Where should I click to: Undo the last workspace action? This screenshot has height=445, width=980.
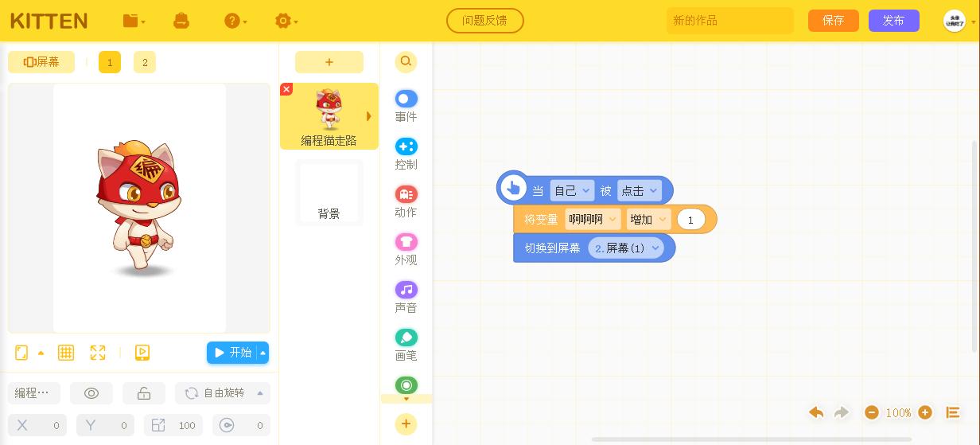[x=816, y=412]
